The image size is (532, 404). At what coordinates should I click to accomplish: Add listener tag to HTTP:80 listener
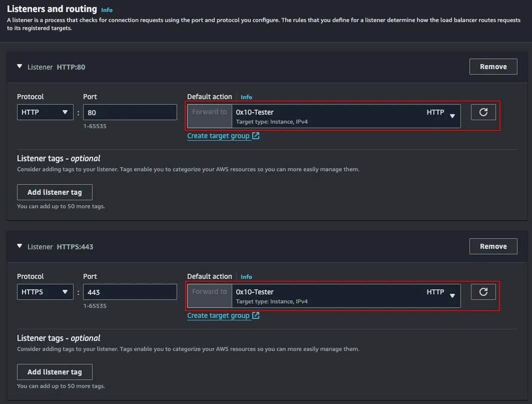[x=55, y=192]
